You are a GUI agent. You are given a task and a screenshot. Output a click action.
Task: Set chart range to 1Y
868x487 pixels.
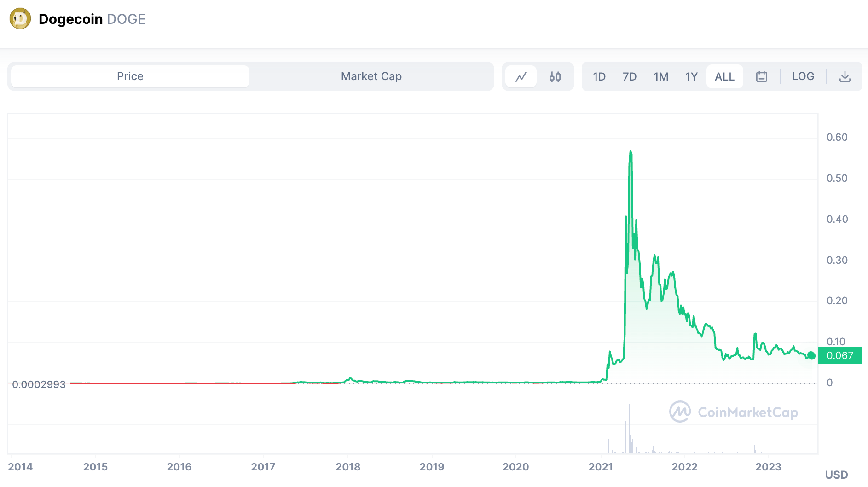pos(691,77)
